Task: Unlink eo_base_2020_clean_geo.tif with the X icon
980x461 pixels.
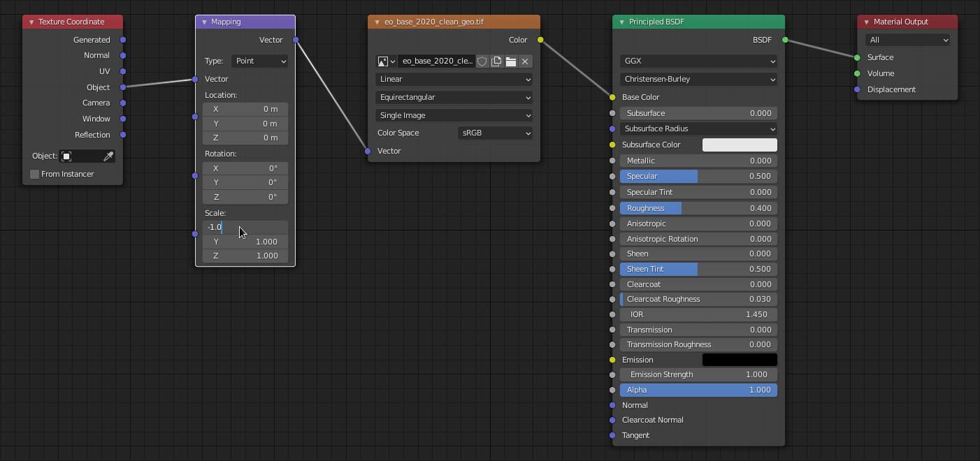Action: point(525,61)
